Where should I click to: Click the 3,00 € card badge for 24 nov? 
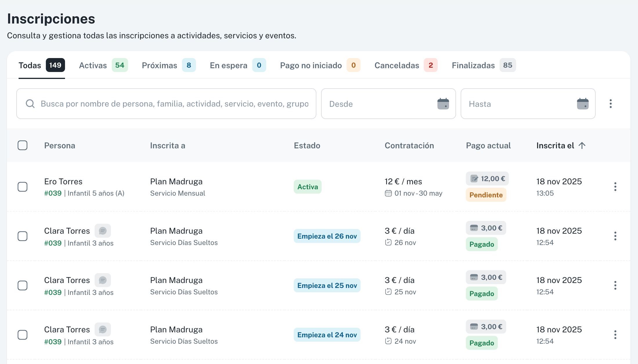coord(486,327)
